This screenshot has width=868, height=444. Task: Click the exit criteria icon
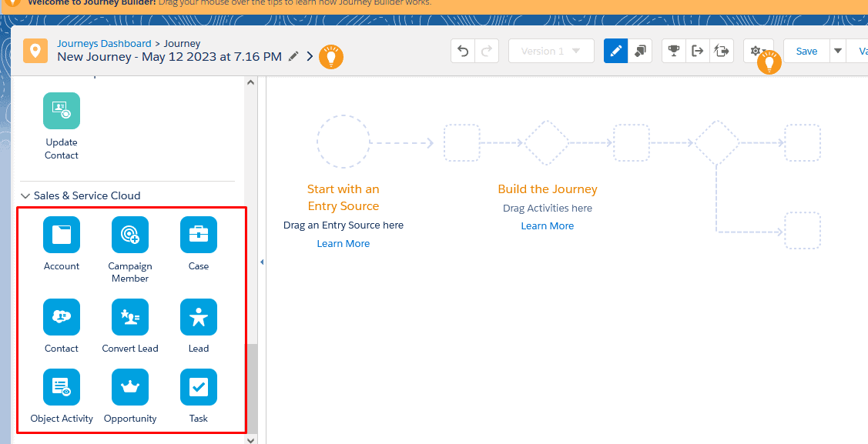coord(698,50)
